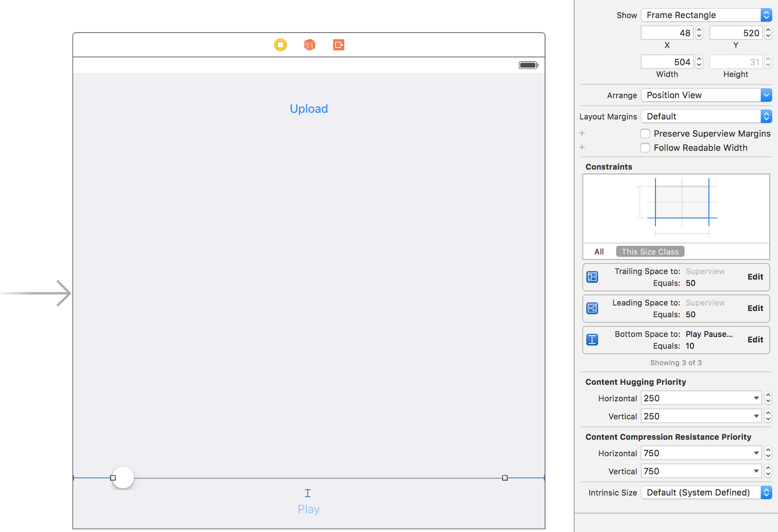Click the Width input field
778x532 pixels.
667,62
